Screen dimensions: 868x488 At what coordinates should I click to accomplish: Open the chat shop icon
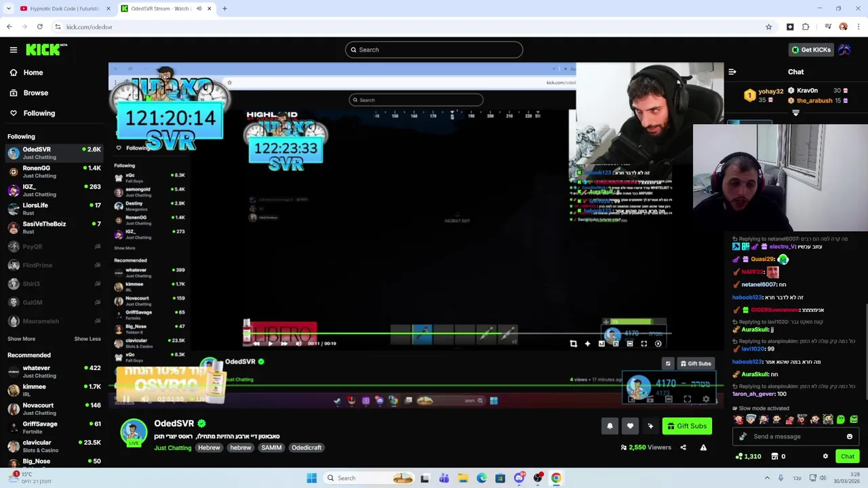click(x=775, y=456)
